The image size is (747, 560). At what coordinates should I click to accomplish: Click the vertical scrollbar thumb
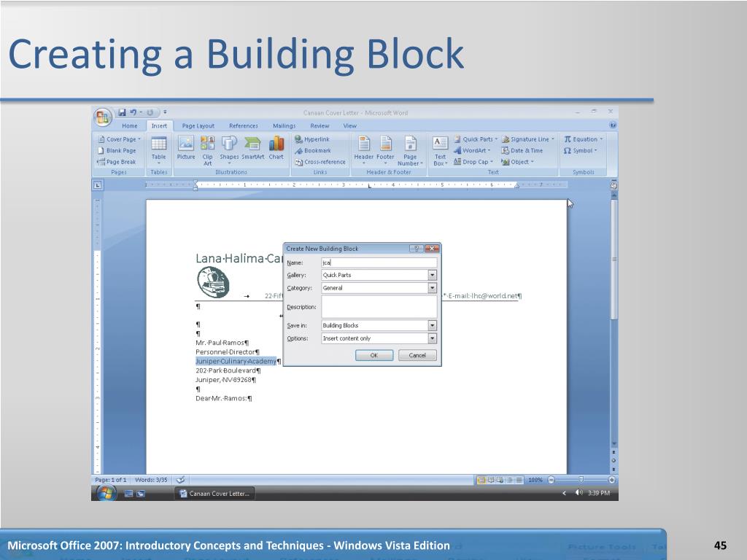(x=614, y=260)
